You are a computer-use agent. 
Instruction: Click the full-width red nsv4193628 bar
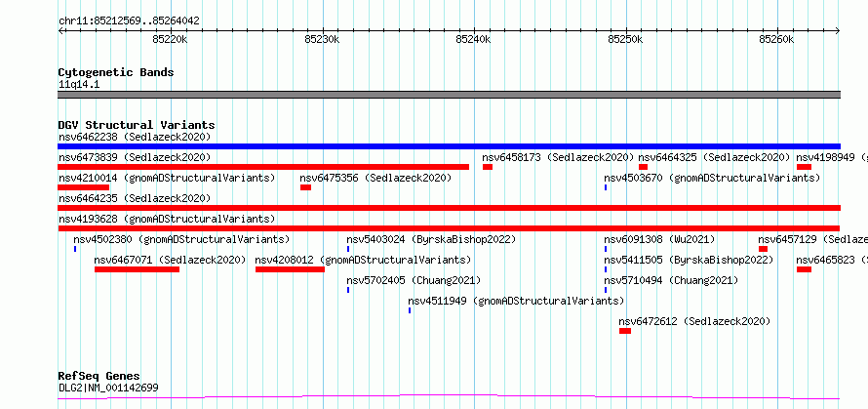point(449,228)
